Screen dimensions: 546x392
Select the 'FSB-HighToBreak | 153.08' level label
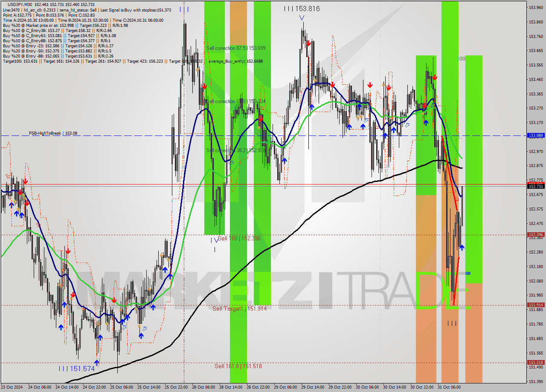[53, 133]
